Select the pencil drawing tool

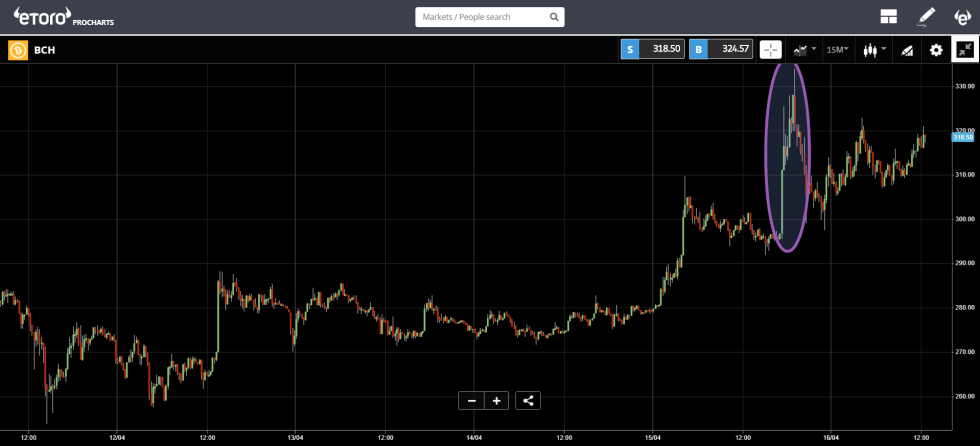point(926,17)
